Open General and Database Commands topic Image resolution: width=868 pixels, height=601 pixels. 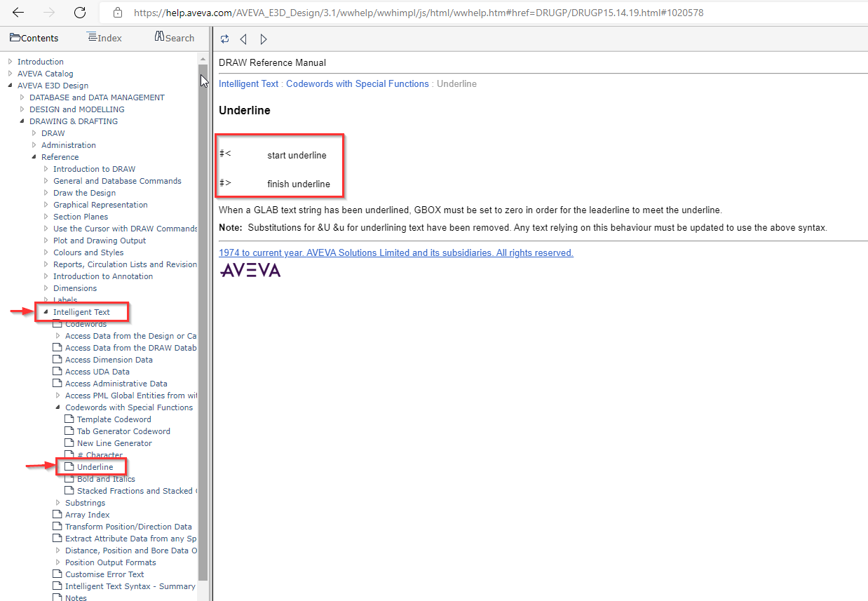pos(117,181)
